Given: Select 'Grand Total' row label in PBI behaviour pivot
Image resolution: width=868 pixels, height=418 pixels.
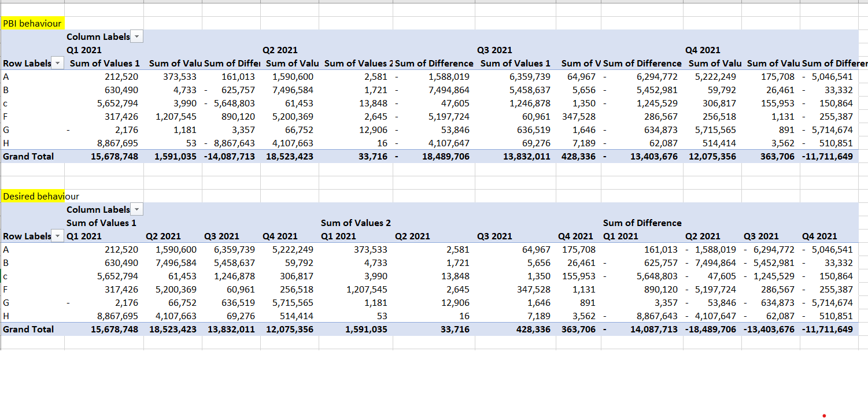Looking at the screenshot, I should (x=28, y=156).
